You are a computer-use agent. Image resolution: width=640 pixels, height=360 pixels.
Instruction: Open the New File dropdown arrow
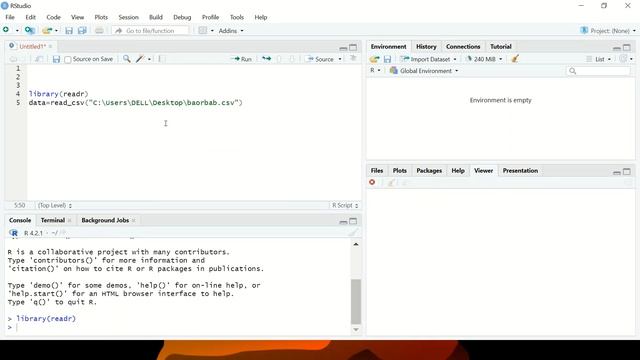[x=17, y=31]
